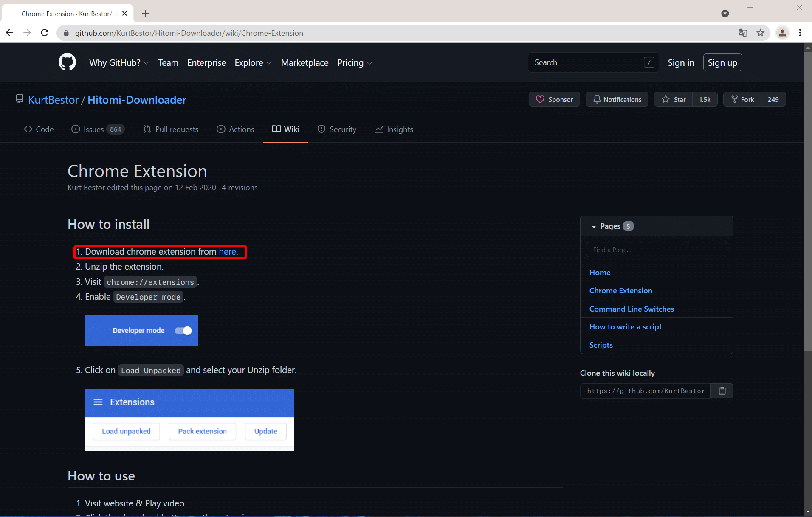Viewport: 812px width, 517px height.
Task: Open the Security tab
Action: click(x=337, y=129)
